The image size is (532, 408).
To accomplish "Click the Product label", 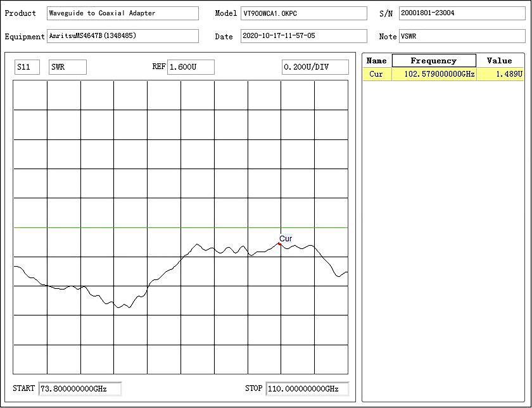I will coord(20,13).
